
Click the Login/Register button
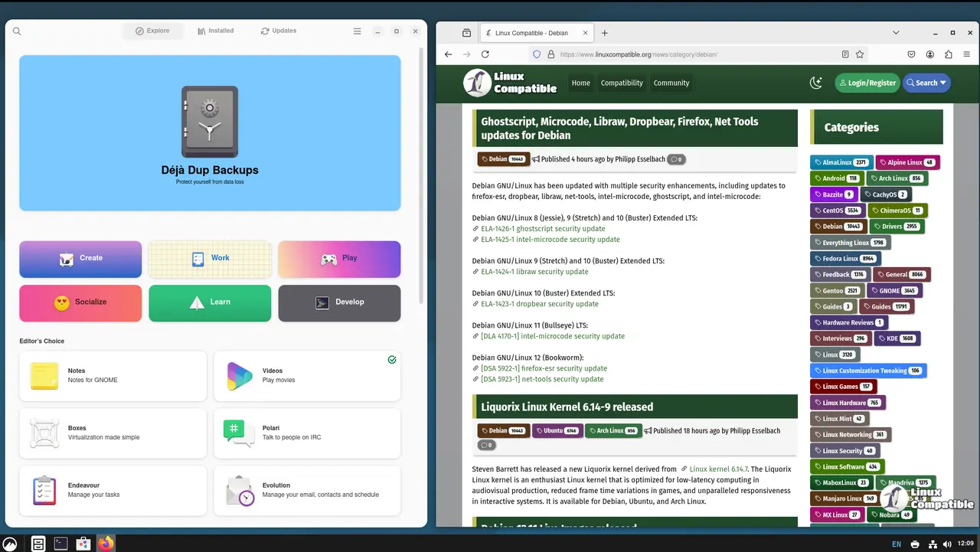[x=867, y=83]
